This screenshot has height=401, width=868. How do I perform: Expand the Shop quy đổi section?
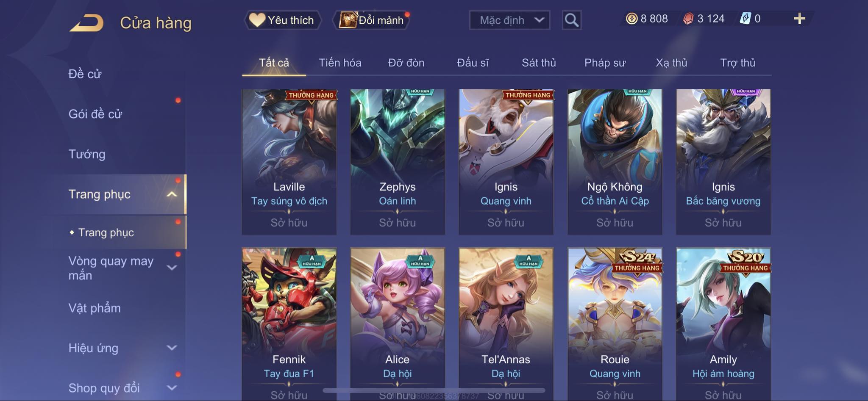pyautogui.click(x=172, y=388)
